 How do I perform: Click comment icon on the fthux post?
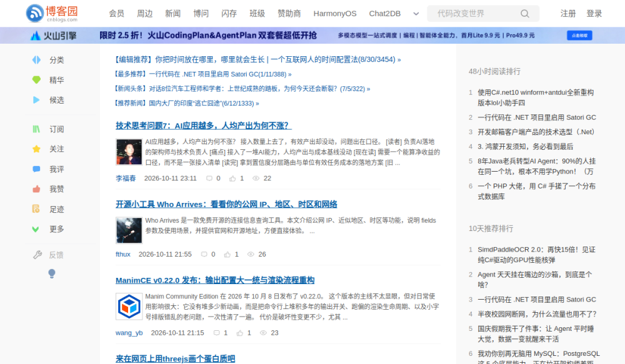(204, 254)
